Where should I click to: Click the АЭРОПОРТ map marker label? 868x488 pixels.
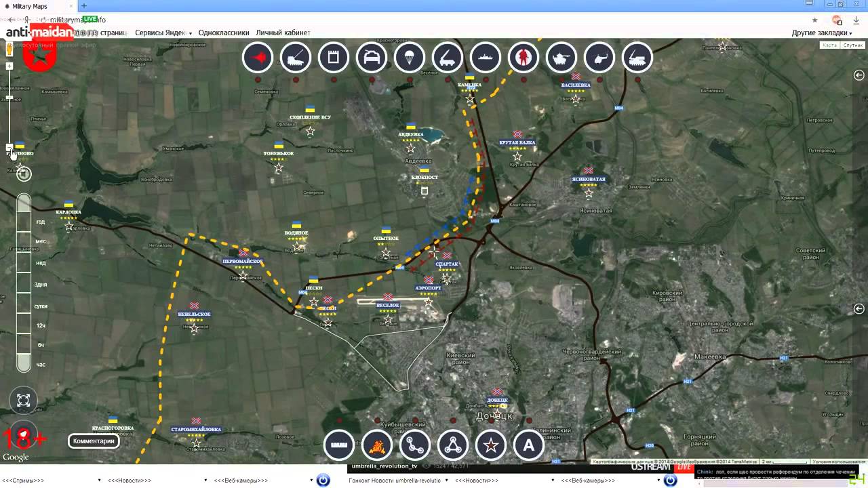tap(428, 288)
